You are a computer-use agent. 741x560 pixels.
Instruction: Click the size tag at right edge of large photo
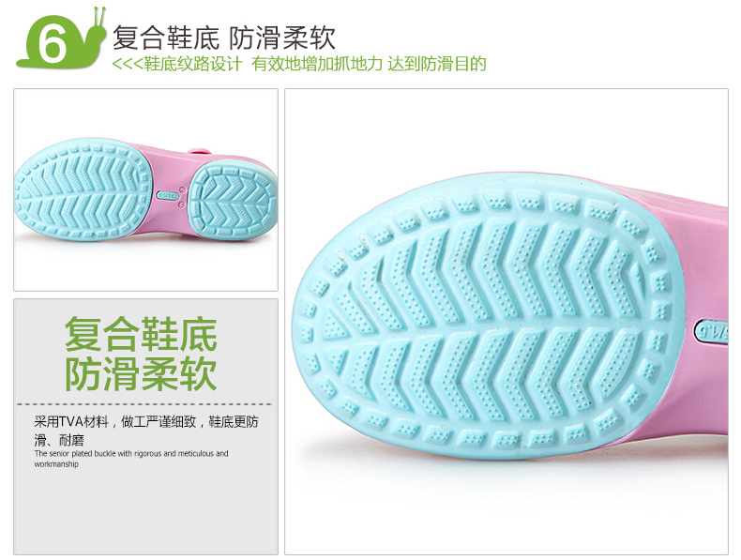tap(711, 331)
